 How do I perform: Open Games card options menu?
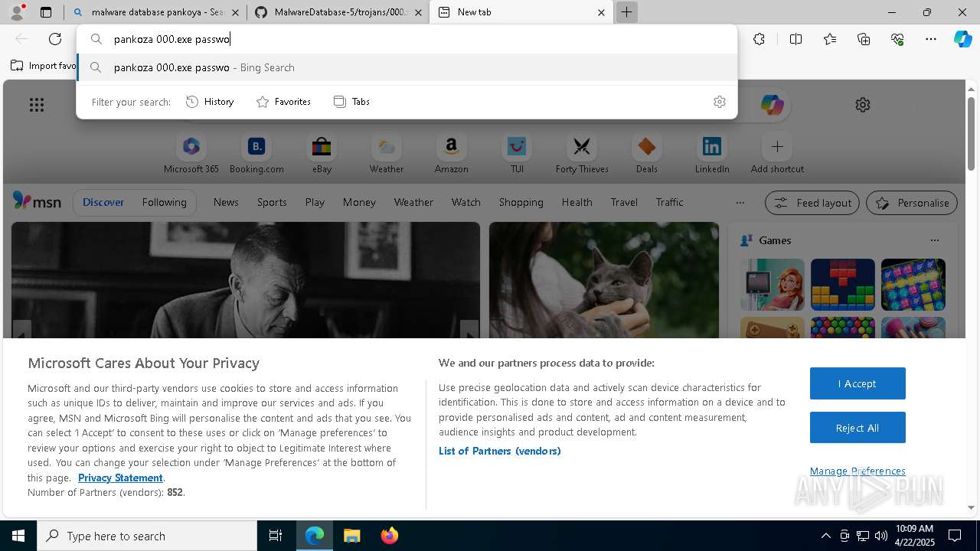point(934,240)
